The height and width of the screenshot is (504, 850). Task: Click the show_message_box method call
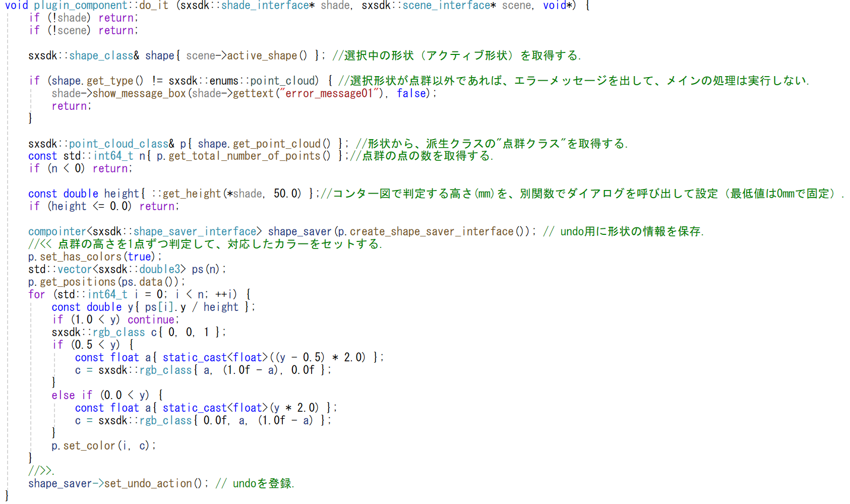point(140,93)
